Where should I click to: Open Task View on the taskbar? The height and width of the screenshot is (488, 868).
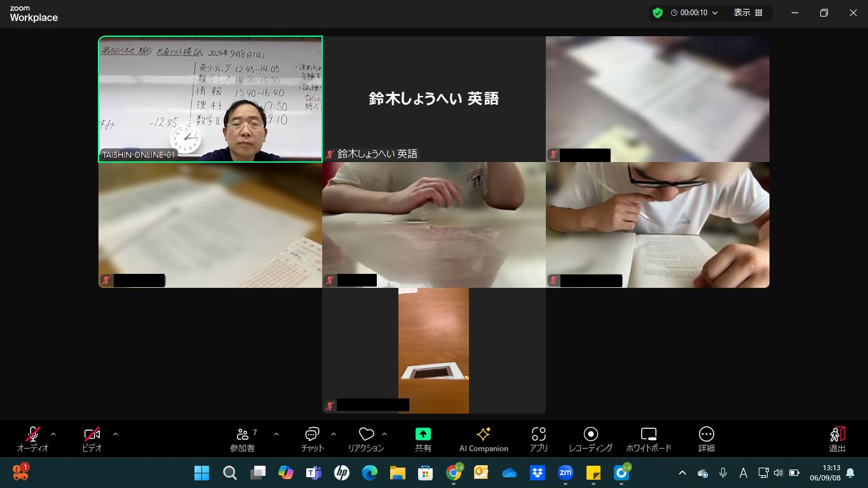coord(258,473)
